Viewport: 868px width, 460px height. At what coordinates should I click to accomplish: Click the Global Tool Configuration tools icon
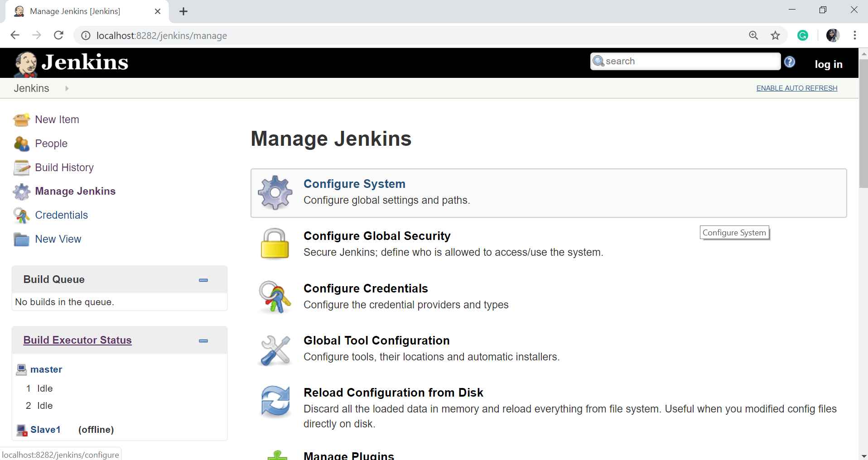[x=275, y=350]
